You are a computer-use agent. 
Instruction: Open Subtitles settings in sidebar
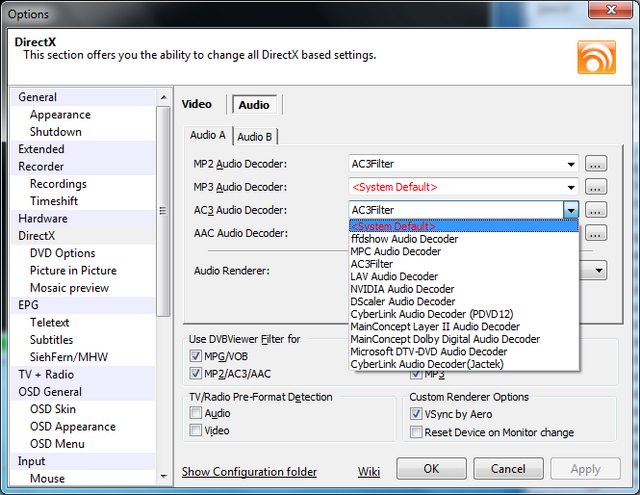click(83, 340)
